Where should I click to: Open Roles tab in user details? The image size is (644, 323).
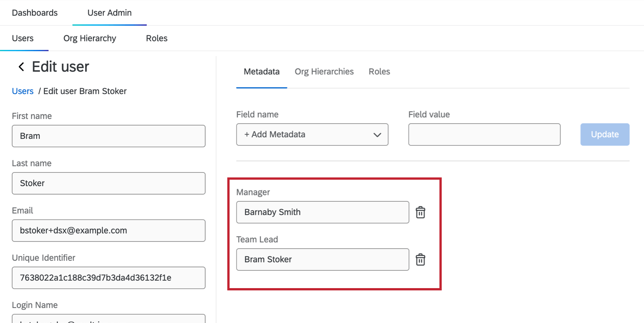pos(379,72)
